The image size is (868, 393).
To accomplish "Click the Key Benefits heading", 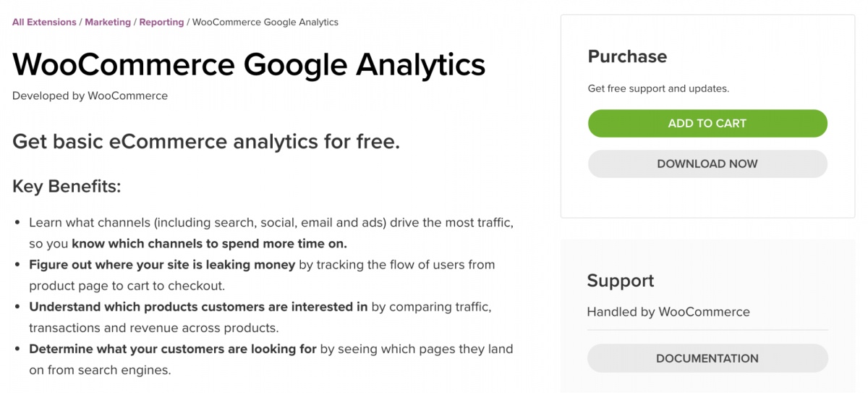I will tap(67, 186).
